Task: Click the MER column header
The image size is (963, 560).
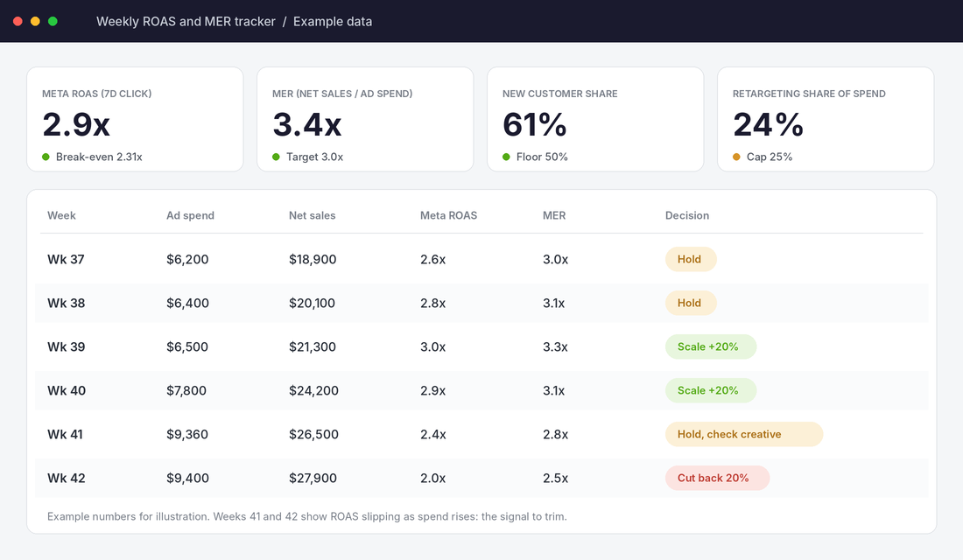Action: click(554, 215)
